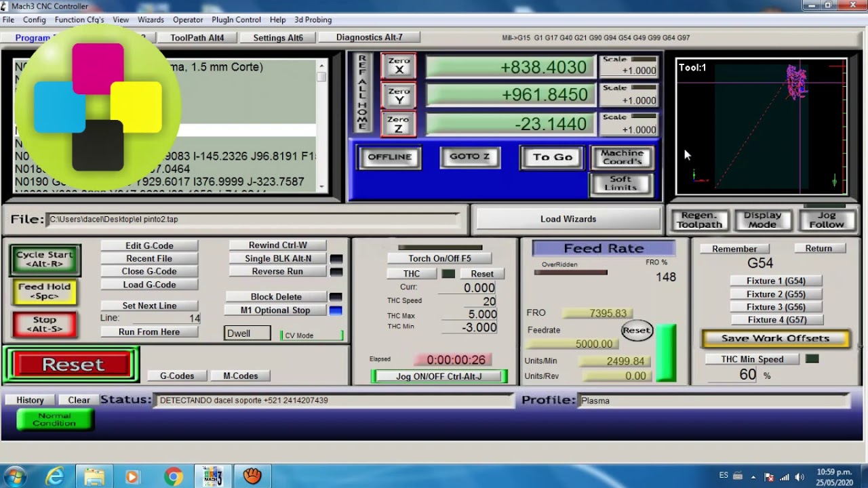Click the Elapsed time 0:00:00:26 readout
This screenshot has height=488, width=868.
click(454, 360)
